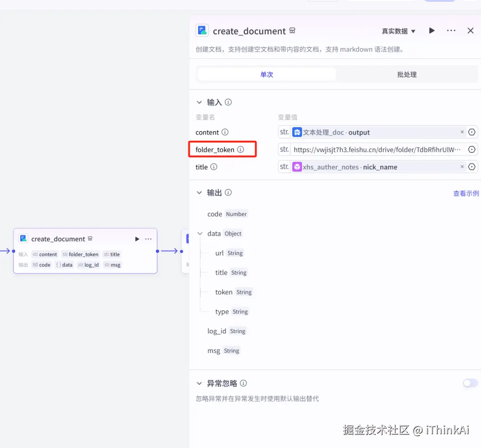Click the info icon beside 输出 heading
The image size is (481, 448).
coord(228,193)
